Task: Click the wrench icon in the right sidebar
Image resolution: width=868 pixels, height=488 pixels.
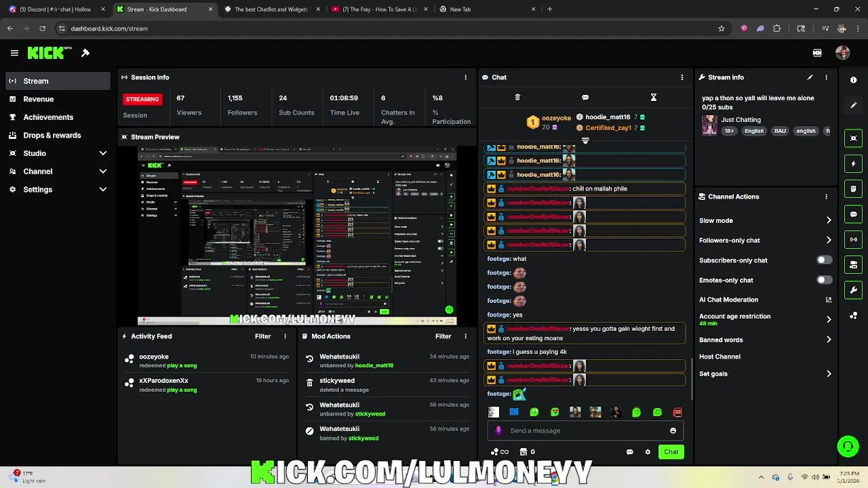Action: coord(853,290)
